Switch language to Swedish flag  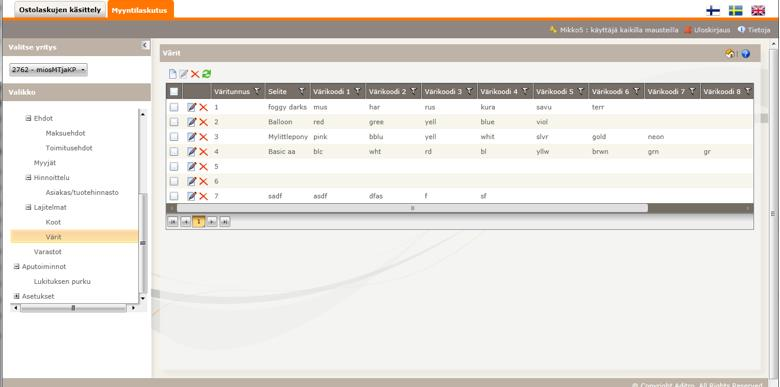point(736,10)
